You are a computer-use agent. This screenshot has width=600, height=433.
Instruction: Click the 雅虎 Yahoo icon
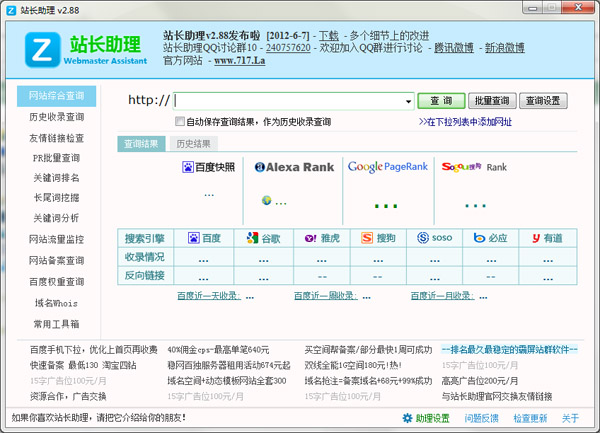[x=310, y=238]
